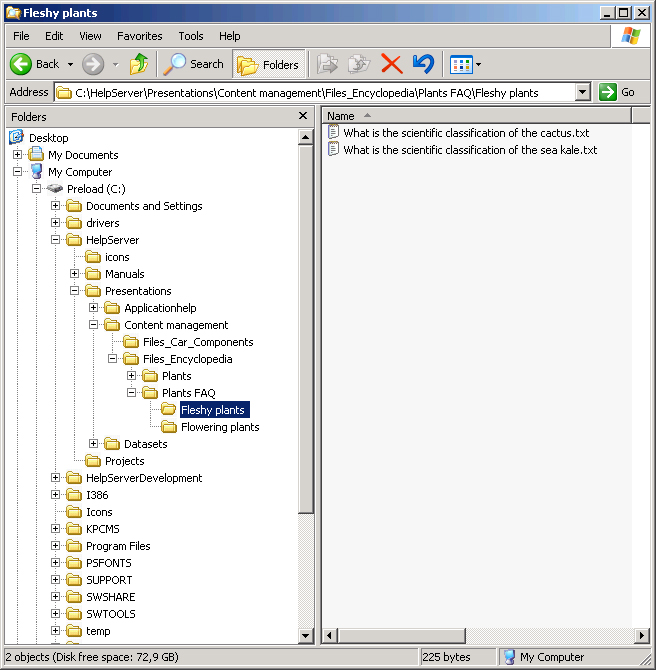The image size is (656, 670).
Task: Click the blue Undo arrow icon
Action: coord(424,64)
